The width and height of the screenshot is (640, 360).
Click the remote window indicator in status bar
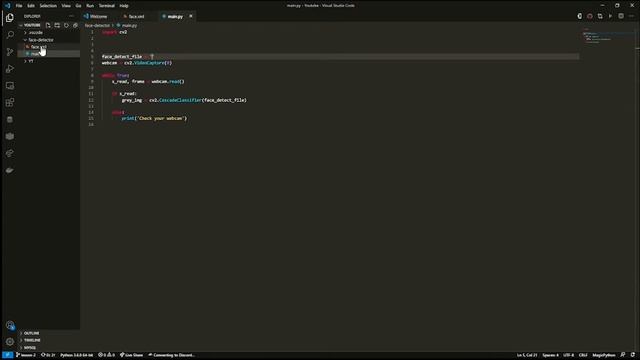pos(7,355)
